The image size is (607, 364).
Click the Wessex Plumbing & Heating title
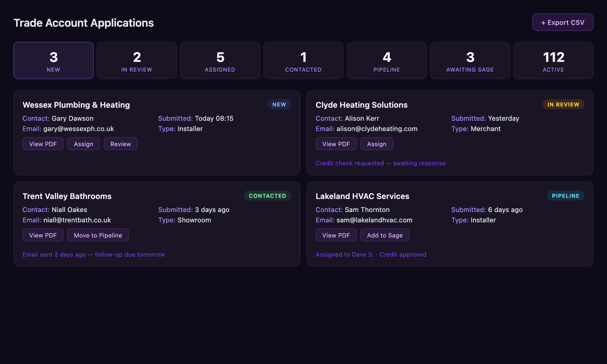pyautogui.click(x=76, y=105)
